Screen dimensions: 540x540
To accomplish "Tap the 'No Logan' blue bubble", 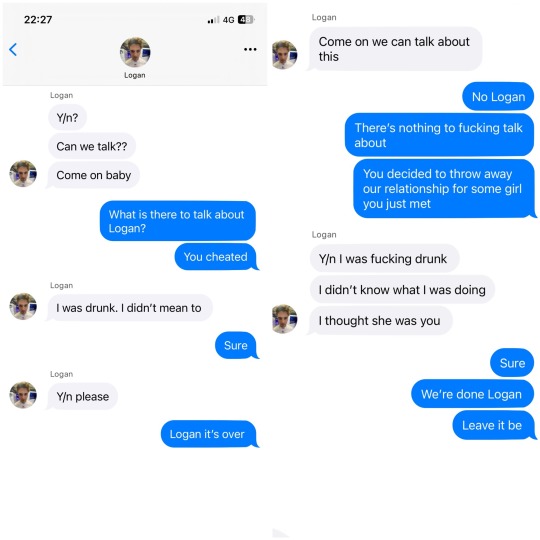I will tap(498, 96).
